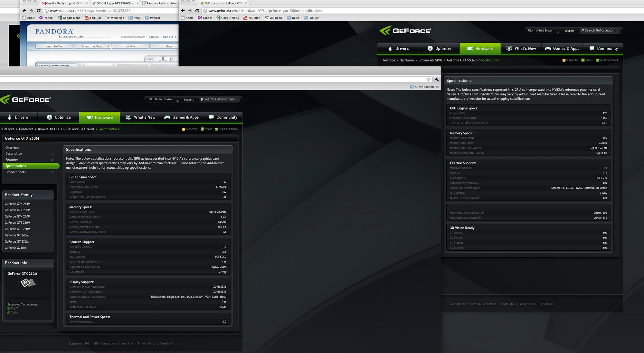Screen dimensions: 644x353
Task: Click Subscribe on the GTX 560M page
Action: pyautogui.click(x=570, y=60)
